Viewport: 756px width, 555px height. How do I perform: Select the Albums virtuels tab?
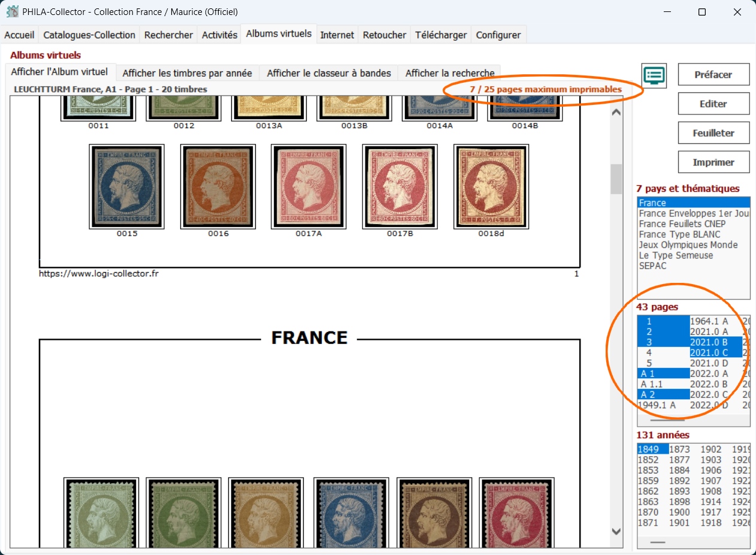[279, 34]
